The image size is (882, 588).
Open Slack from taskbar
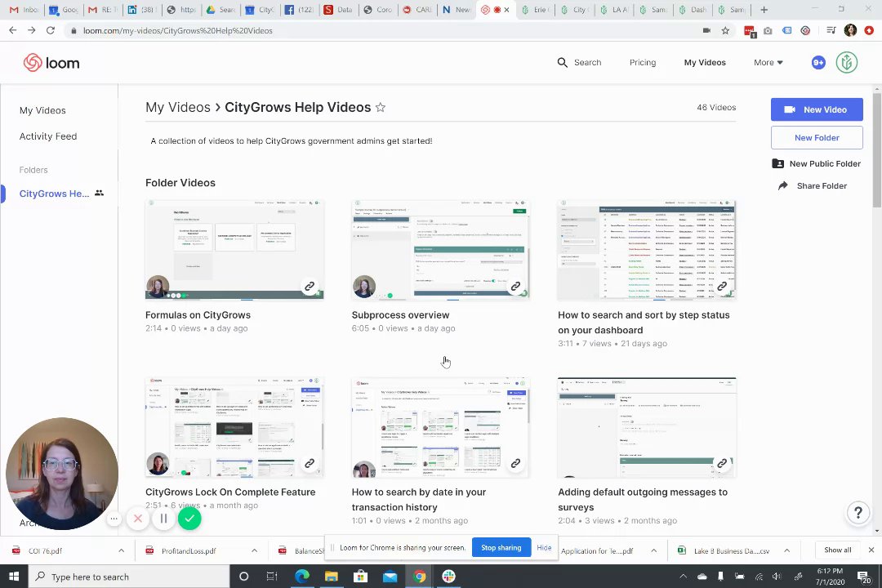448,577
